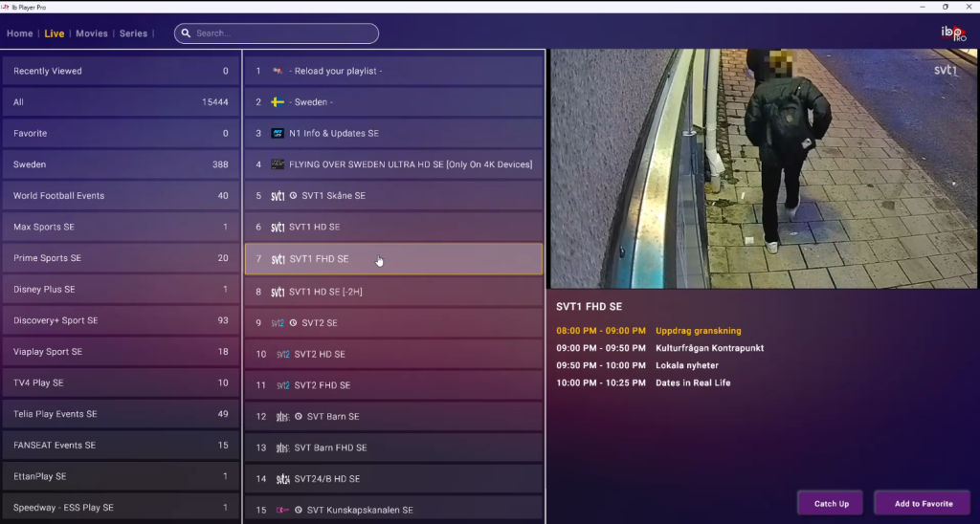Click the Search input field
This screenshot has width=980, height=524.
[x=277, y=33]
